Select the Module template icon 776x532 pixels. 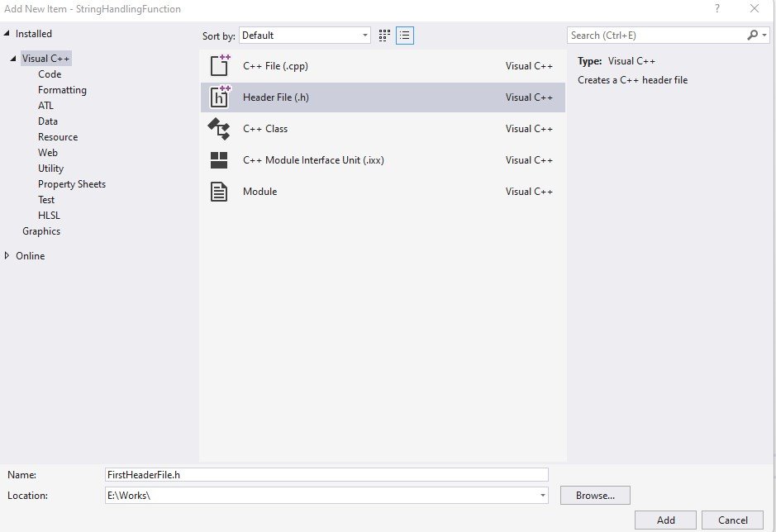(x=220, y=191)
